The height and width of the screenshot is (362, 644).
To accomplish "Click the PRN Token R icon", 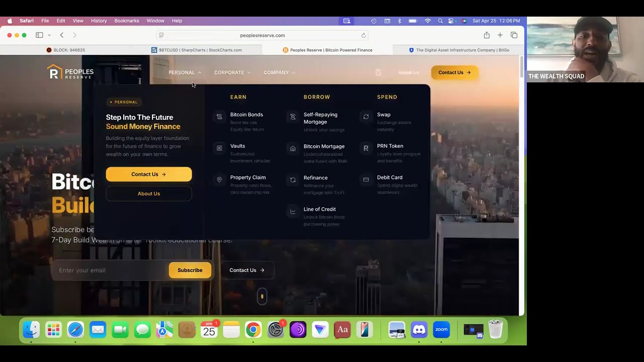I will [x=366, y=148].
